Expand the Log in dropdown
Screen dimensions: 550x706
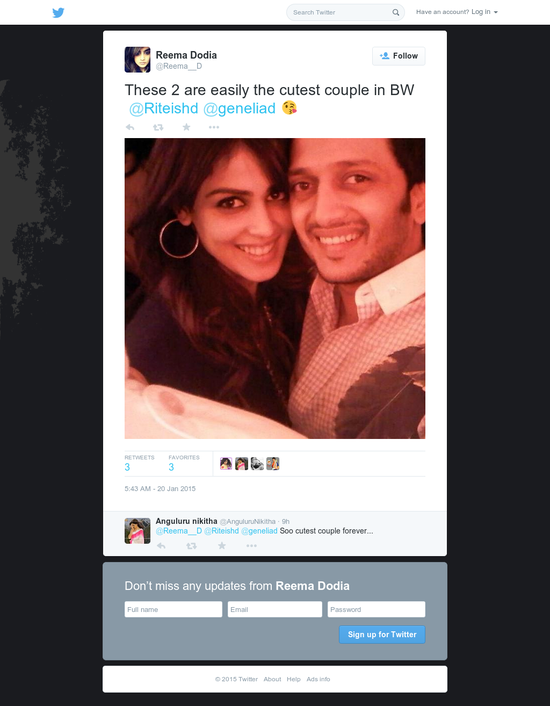pos(484,12)
